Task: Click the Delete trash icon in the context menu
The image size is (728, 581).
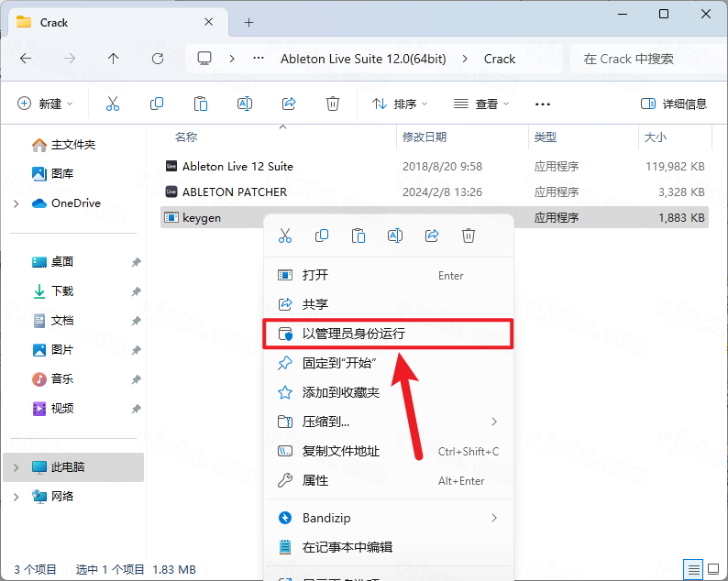Action: click(469, 236)
